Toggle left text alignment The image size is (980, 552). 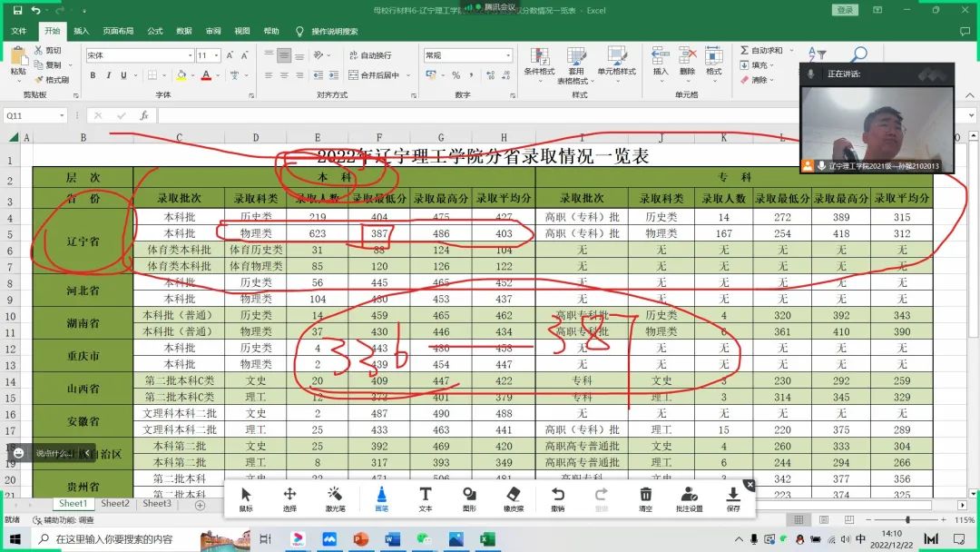coord(269,75)
